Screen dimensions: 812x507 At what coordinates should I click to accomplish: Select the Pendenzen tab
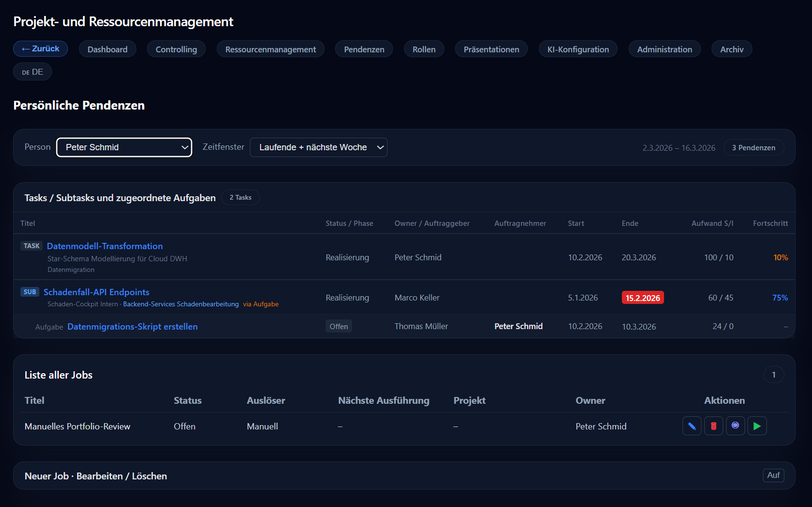pos(364,49)
